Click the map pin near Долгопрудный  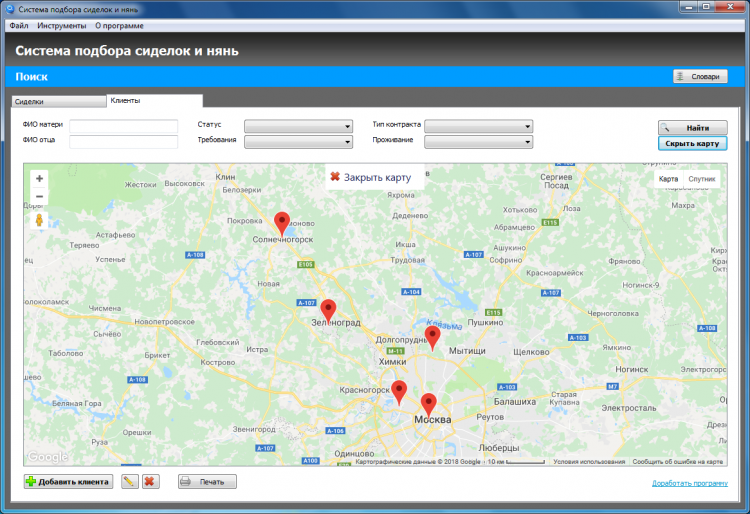(432, 338)
